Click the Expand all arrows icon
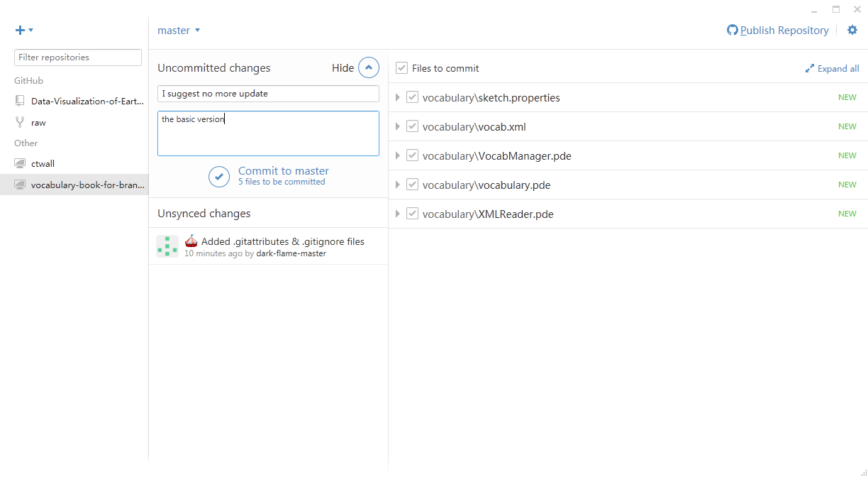This screenshot has width=868, height=477. [809, 69]
